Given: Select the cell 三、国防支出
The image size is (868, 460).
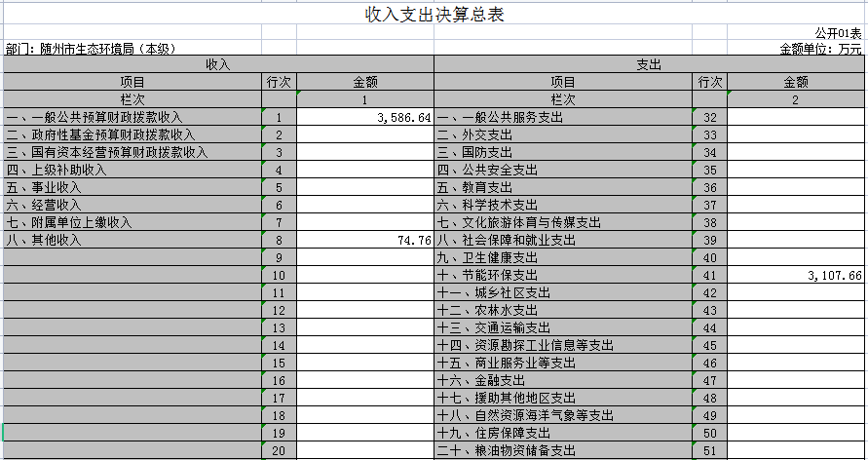Looking at the screenshot, I should 563,152.
